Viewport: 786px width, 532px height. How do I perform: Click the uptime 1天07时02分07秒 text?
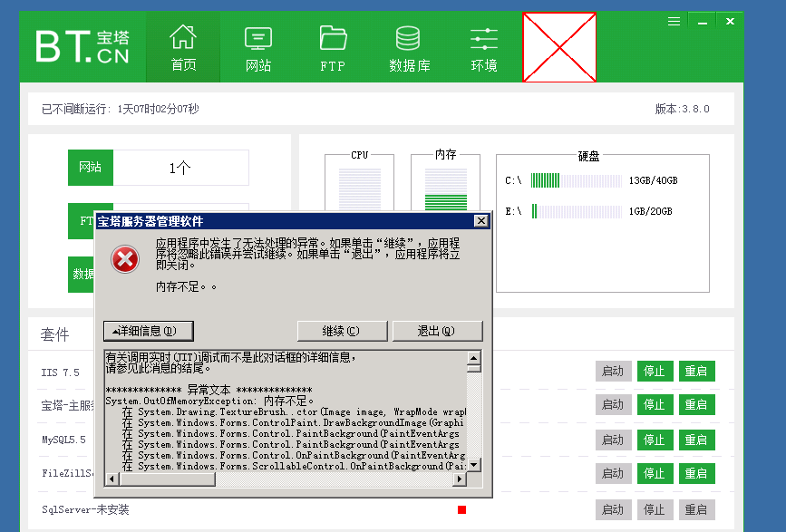pyautogui.click(x=159, y=109)
